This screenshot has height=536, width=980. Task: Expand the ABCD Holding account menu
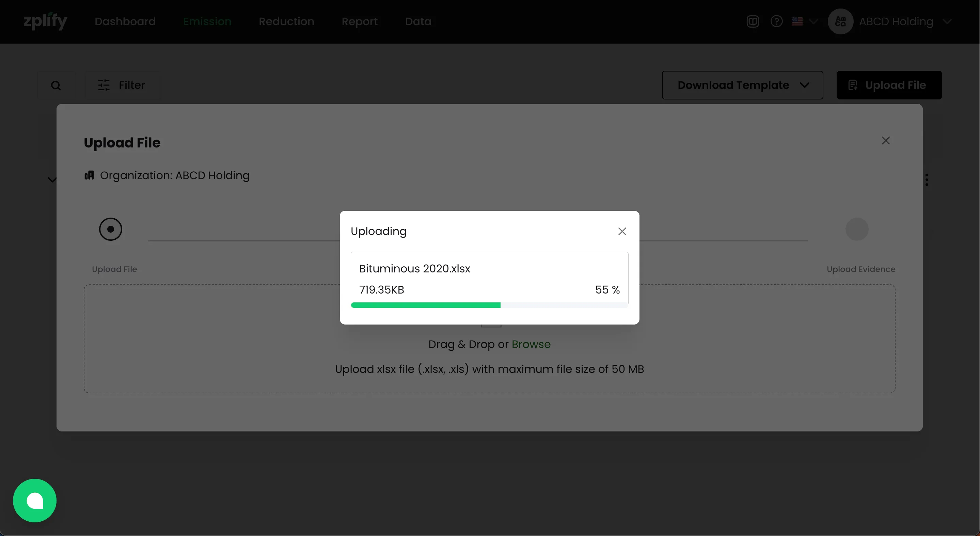(x=947, y=21)
